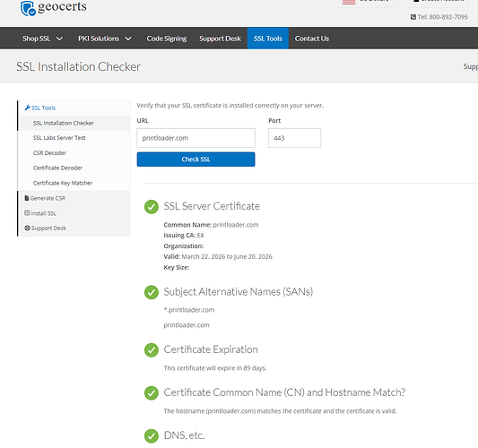The width and height of the screenshot is (478, 448).
Task: Open the Code Signing menu item
Action: point(167,39)
